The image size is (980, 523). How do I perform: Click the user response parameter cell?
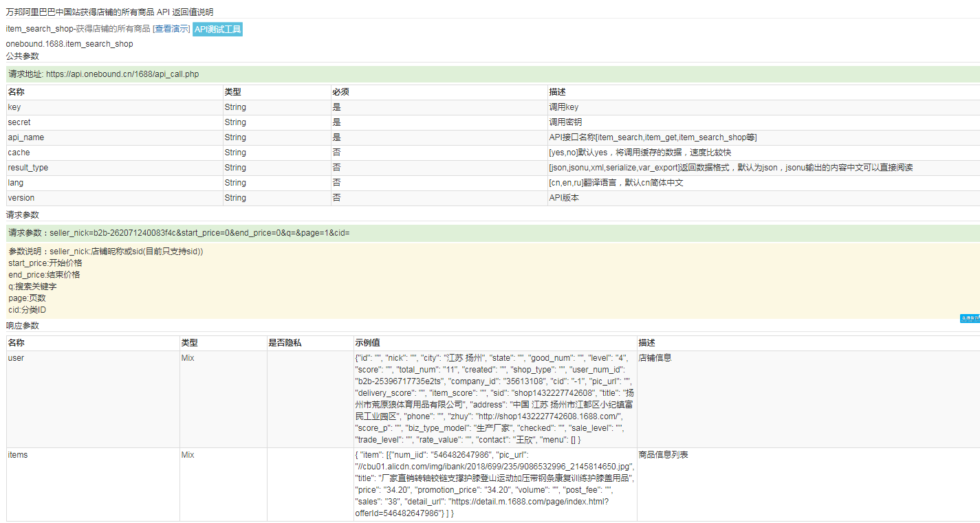click(x=93, y=399)
